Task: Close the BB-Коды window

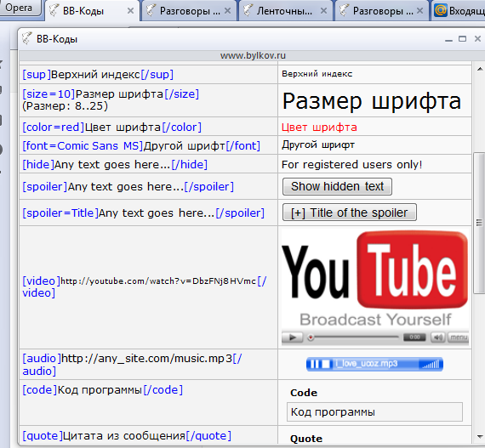Action: point(477,38)
